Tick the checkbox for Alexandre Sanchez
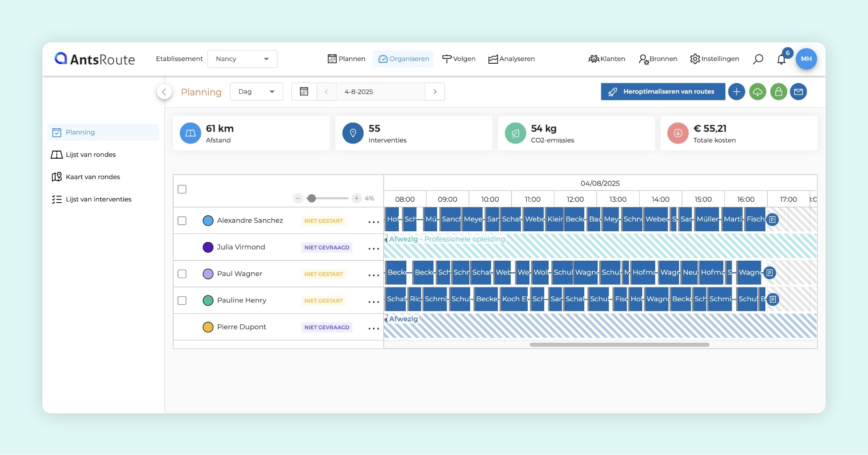Screen dimensions: 868x455 182,221
